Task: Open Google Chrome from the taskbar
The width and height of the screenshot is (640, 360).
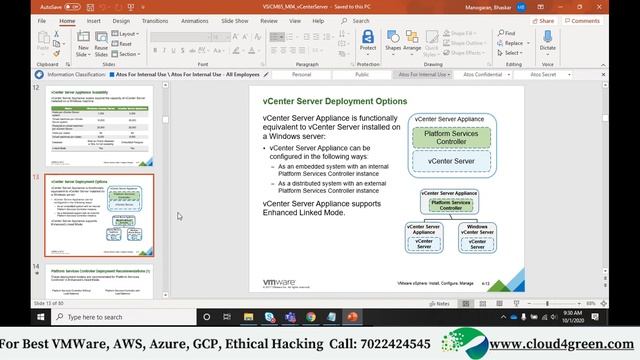Action: coord(311,317)
